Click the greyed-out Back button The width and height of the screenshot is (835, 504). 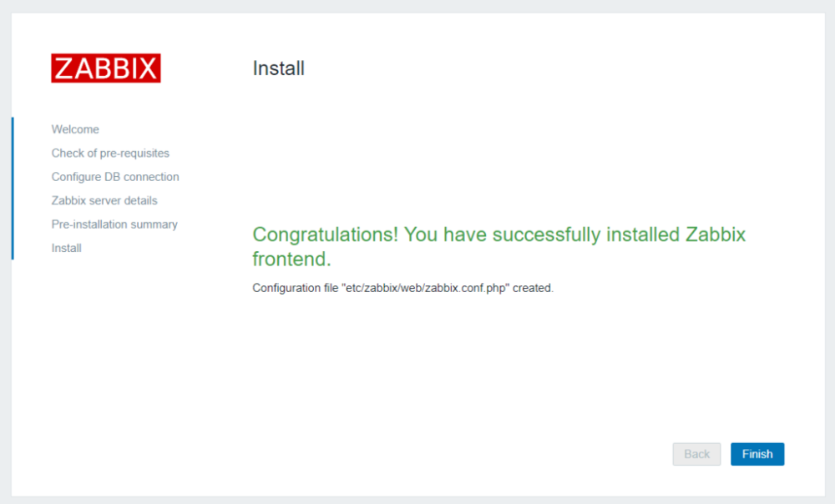pos(696,454)
